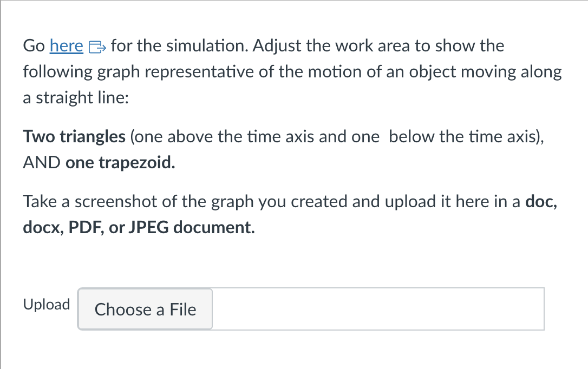This screenshot has height=369, width=588.
Task: Start the upload with the Choose a File button
Action: coord(145,309)
